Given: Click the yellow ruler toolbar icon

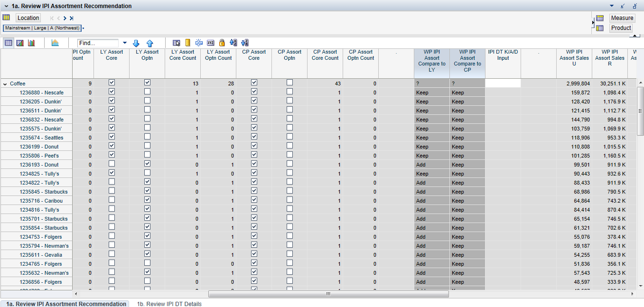Looking at the screenshot, I should click(187, 43).
